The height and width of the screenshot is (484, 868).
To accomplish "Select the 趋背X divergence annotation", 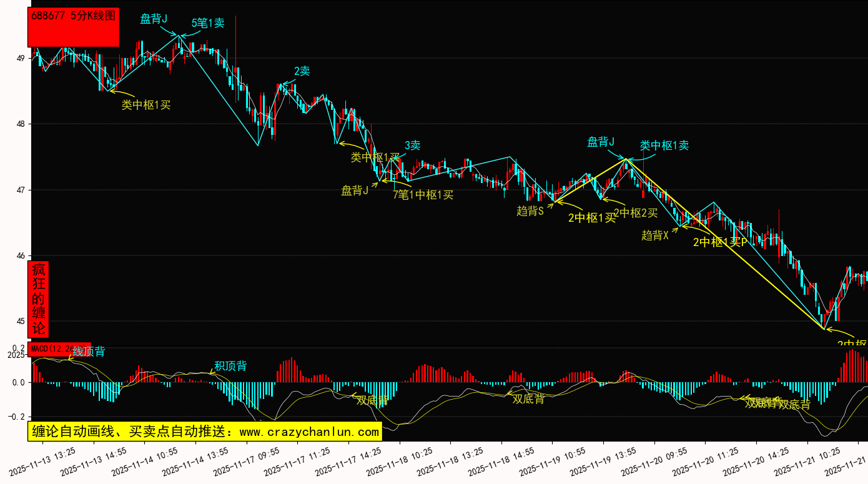I will (655, 235).
